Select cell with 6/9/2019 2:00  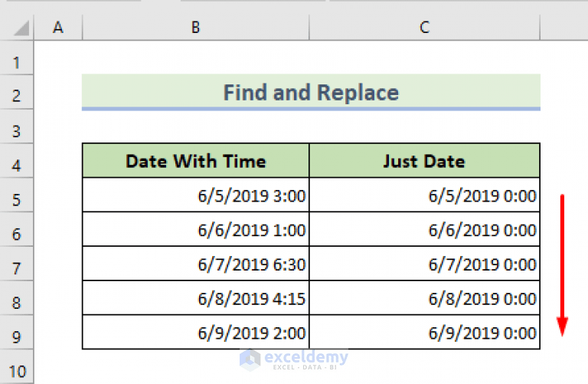196,332
